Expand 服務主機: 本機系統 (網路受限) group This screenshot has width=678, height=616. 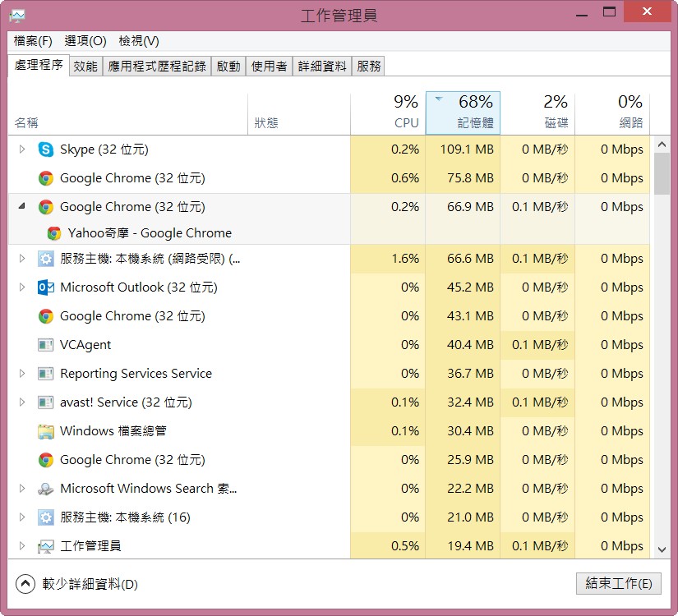point(22,259)
